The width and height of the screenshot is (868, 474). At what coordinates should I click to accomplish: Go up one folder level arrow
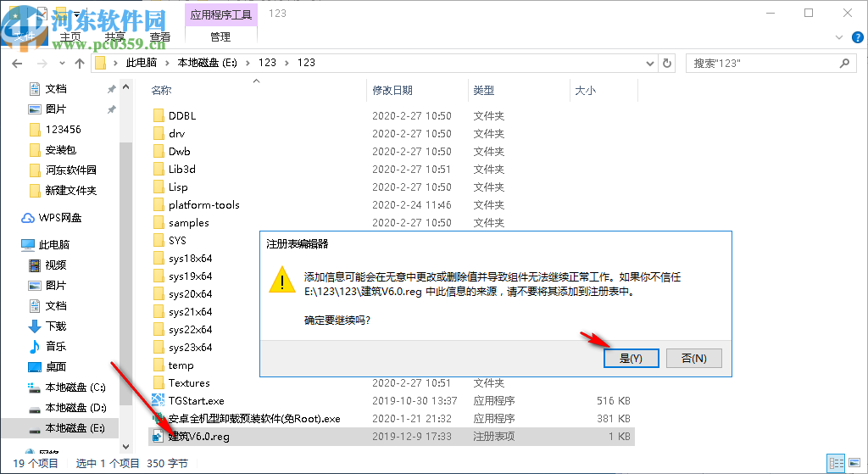click(x=80, y=63)
